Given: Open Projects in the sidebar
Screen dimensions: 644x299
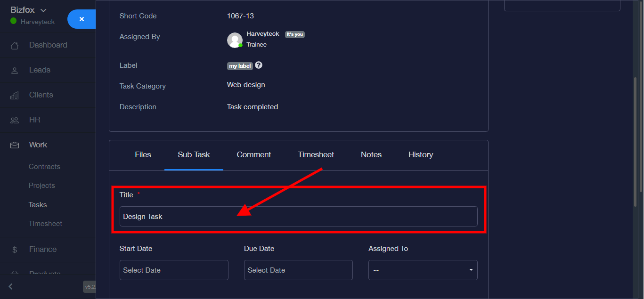Looking at the screenshot, I should (x=42, y=186).
